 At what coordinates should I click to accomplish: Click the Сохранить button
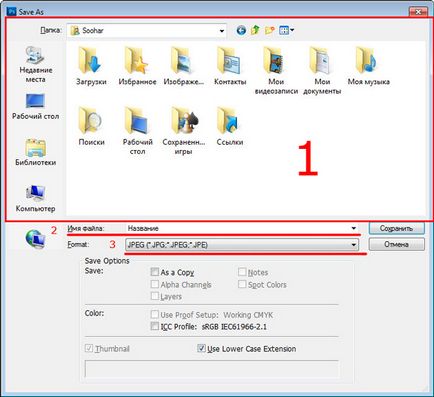click(x=397, y=228)
